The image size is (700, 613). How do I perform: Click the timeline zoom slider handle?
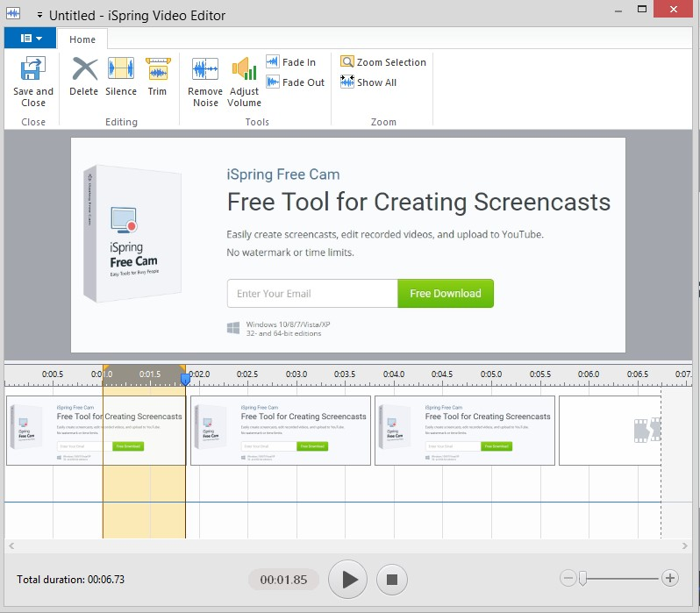pyautogui.click(x=582, y=578)
